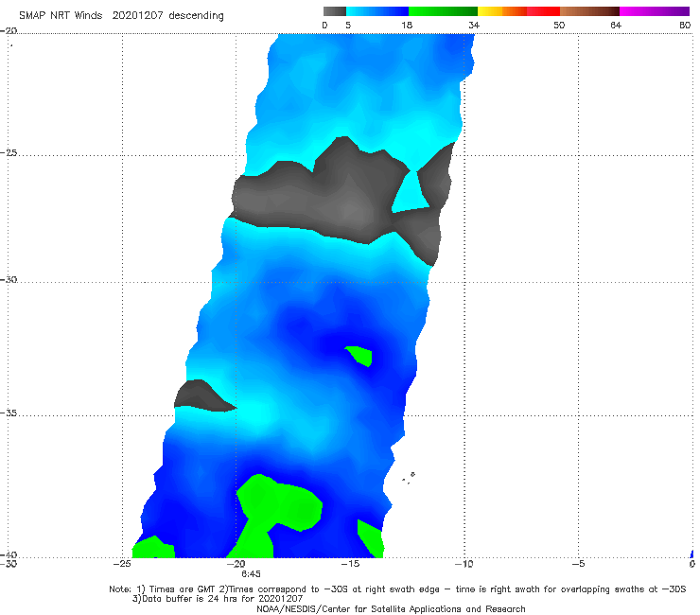Screen dimensions: 700x615
Task: Pick the green 18–34 color bar segment
Action: point(443,11)
